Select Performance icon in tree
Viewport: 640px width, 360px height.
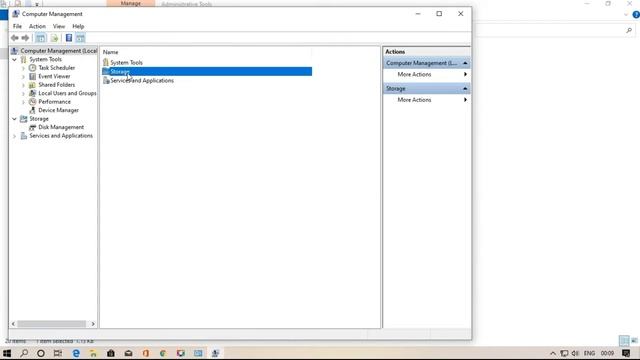(32, 102)
